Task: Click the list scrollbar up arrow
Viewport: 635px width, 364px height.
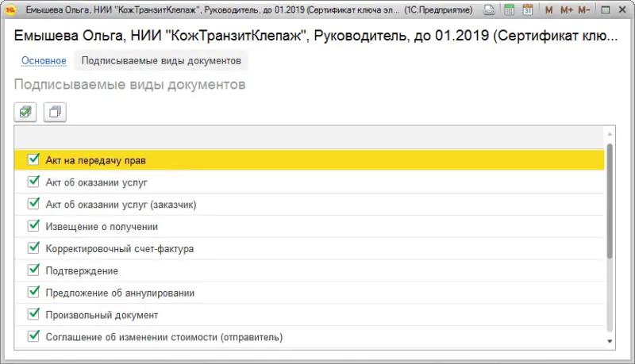Action: pyautogui.click(x=610, y=134)
